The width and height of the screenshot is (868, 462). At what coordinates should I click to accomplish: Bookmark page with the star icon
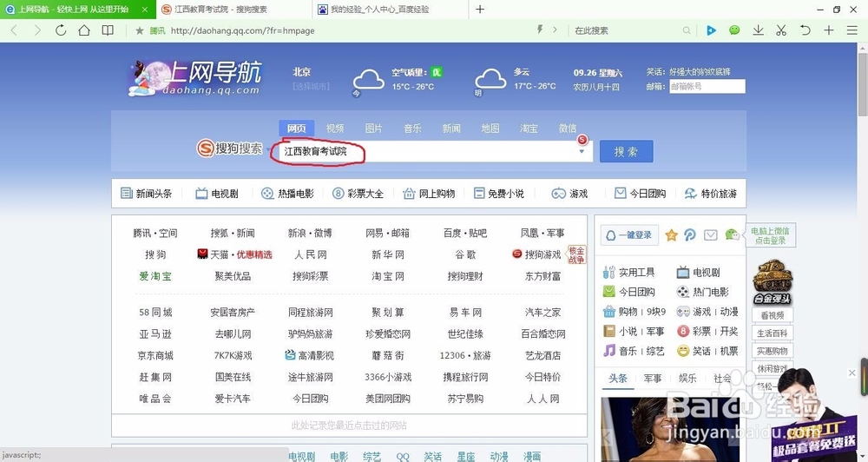[x=140, y=30]
